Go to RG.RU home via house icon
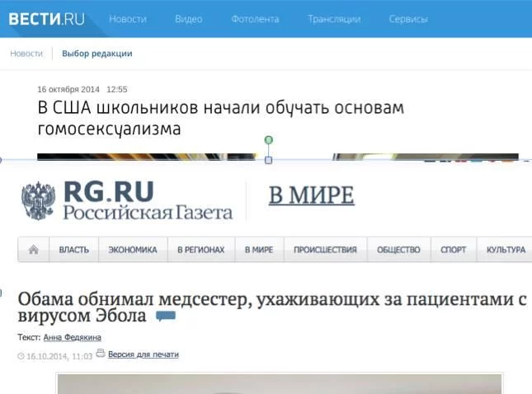The height and width of the screenshot is (394, 532). [33, 250]
